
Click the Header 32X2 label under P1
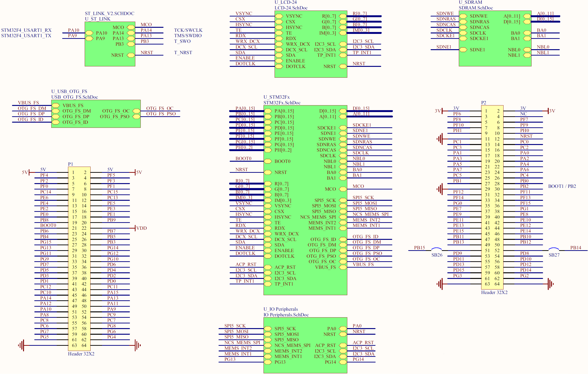click(81, 354)
